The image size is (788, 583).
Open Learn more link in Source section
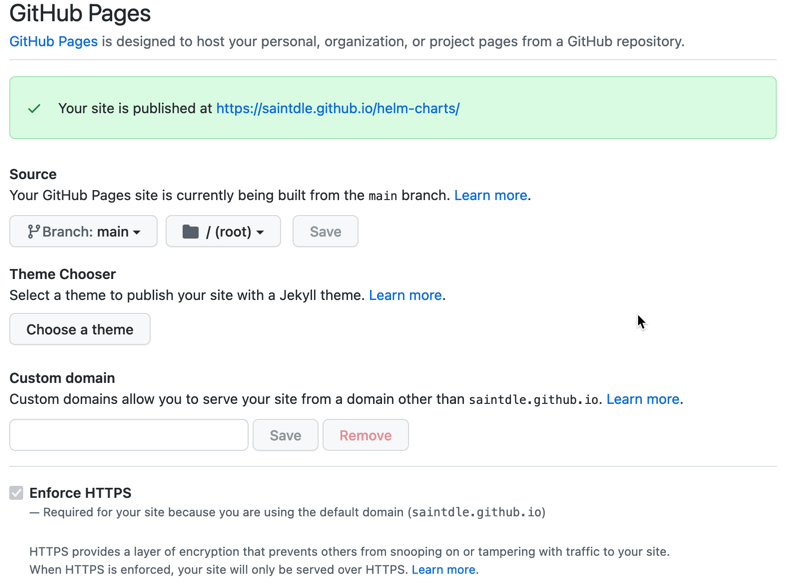coord(490,195)
